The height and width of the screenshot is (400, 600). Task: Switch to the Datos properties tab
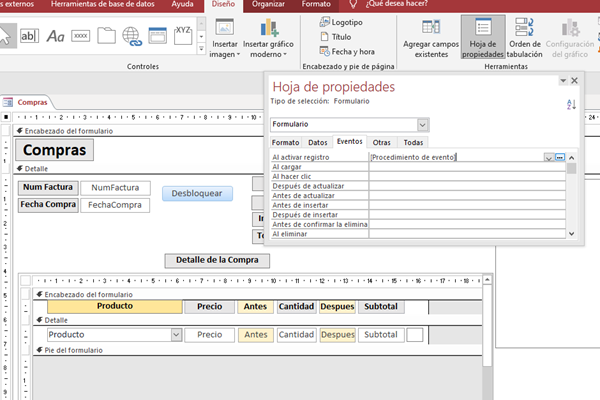click(317, 143)
